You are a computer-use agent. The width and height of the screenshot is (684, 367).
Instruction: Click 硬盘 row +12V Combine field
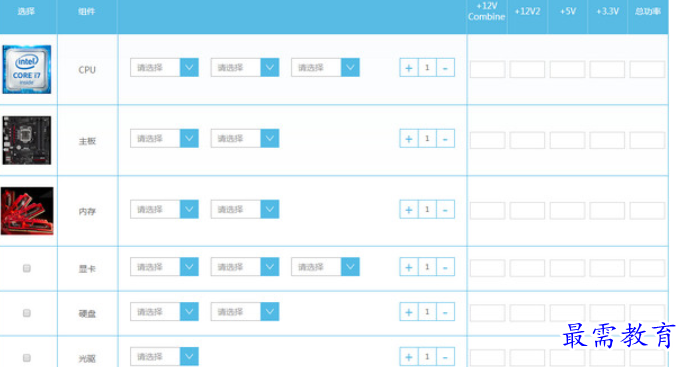coord(487,313)
